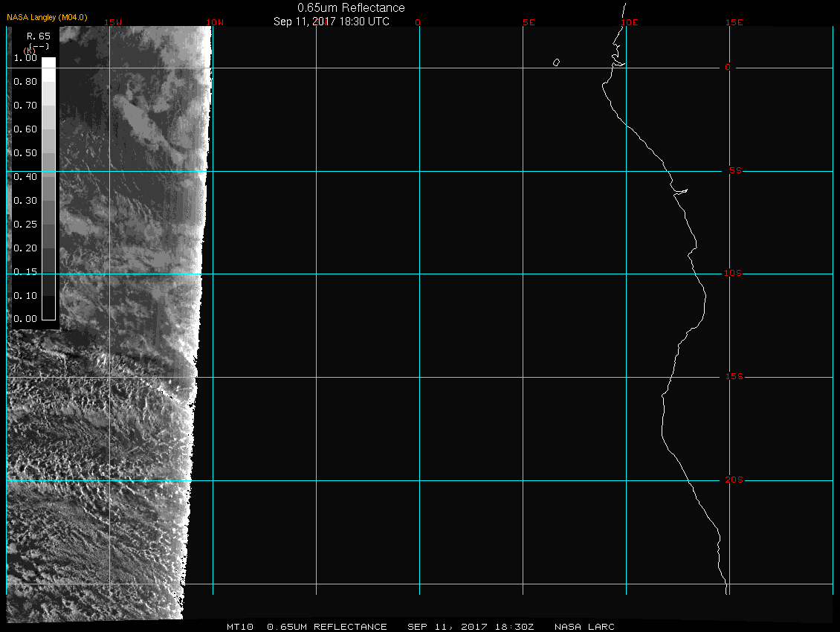Viewport: 840px width, 632px height.
Task: Click the "NASA Langley (M04.0)" label
Action: pos(47,17)
